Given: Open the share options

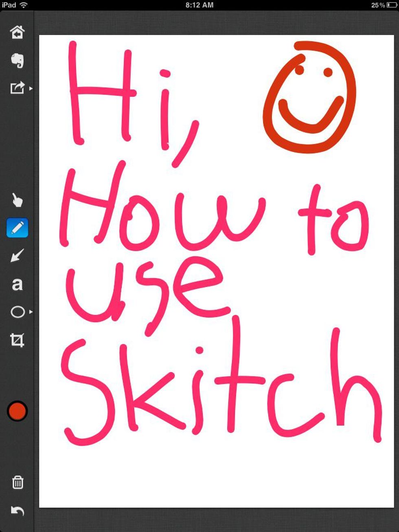Looking at the screenshot, I should pyautogui.click(x=17, y=88).
